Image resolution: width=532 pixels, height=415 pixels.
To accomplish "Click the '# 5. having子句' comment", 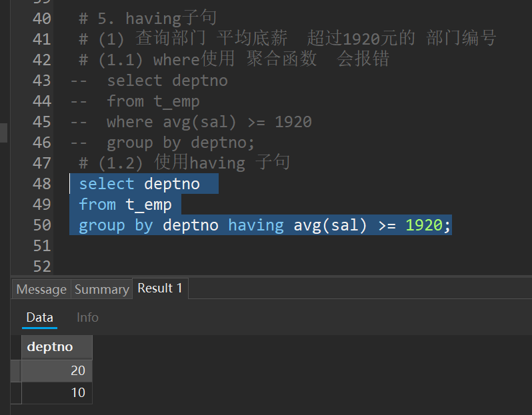I will coord(147,18).
